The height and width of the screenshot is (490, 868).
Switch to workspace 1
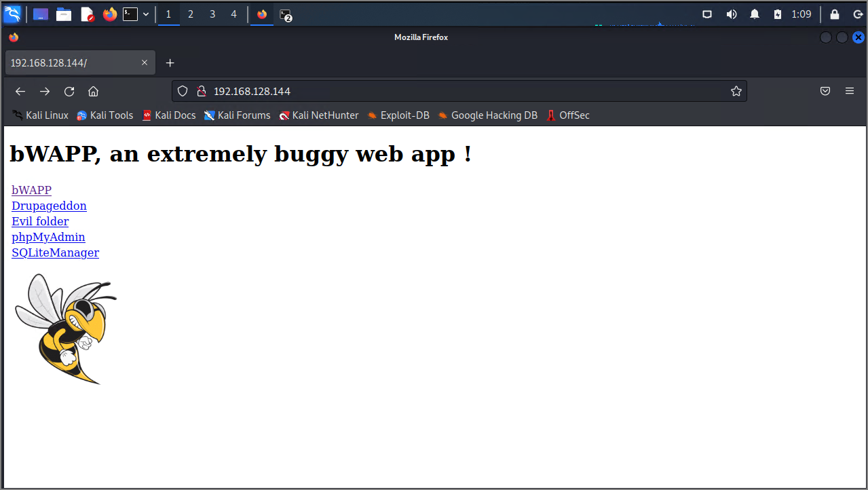click(169, 14)
